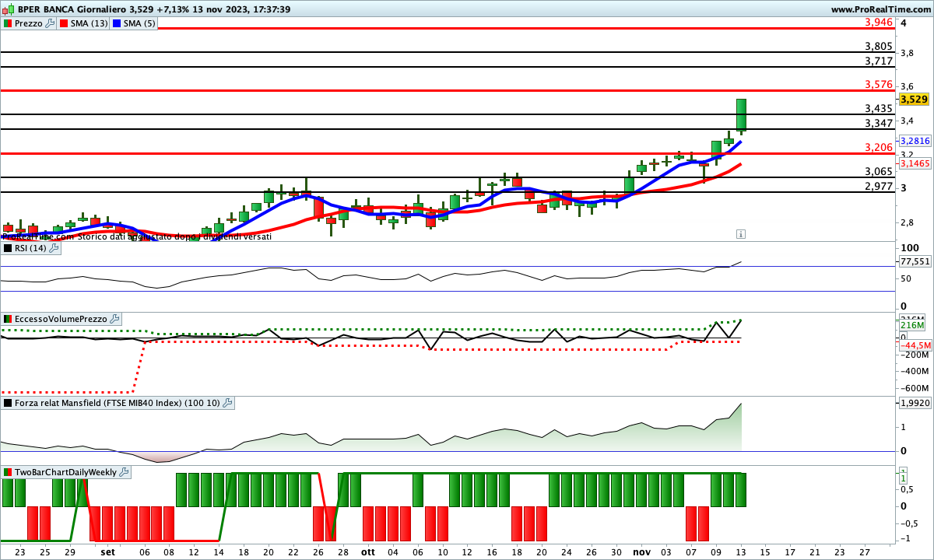Click the color icon beside TwoBarChartDailyWeekly
This screenshot has width=934, height=560.
pos(8,472)
